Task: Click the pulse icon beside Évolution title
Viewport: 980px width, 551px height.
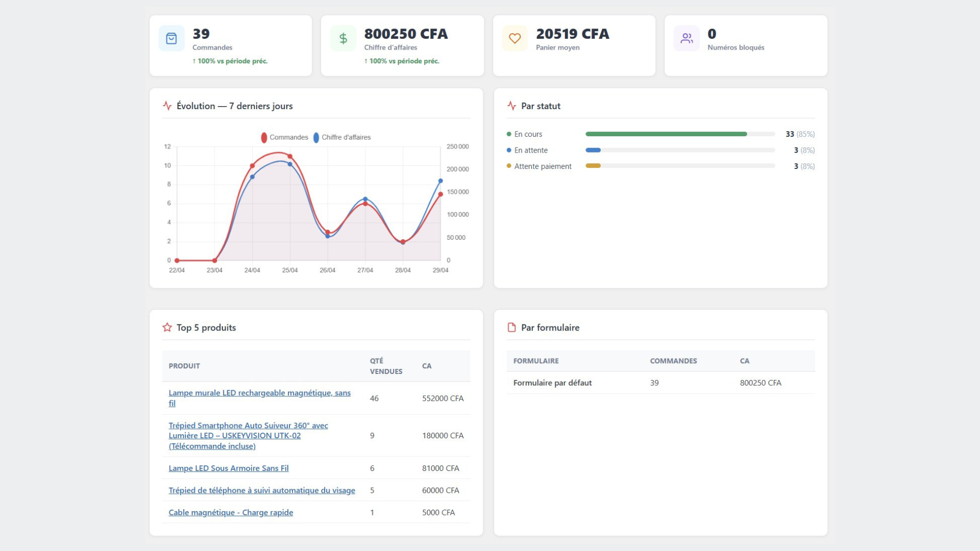Action: pyautogui.click(x=167, y=106)
